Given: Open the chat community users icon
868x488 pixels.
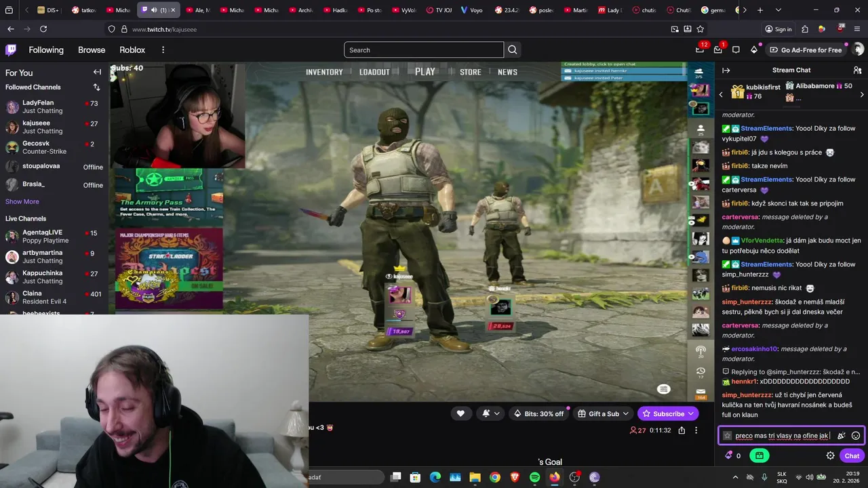Looking at the screenshot, I should click(x=857, y=70).
